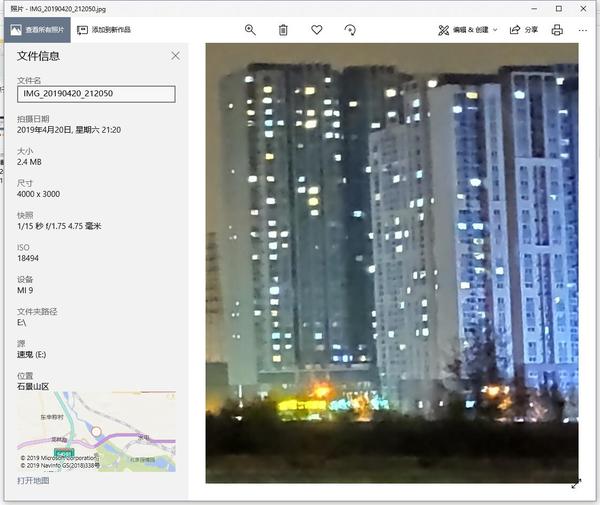Image resolution: width=600 pixels, height=505 pixels.
Task: Rotate the photo using rotate icon
Action: click(350, 30)
